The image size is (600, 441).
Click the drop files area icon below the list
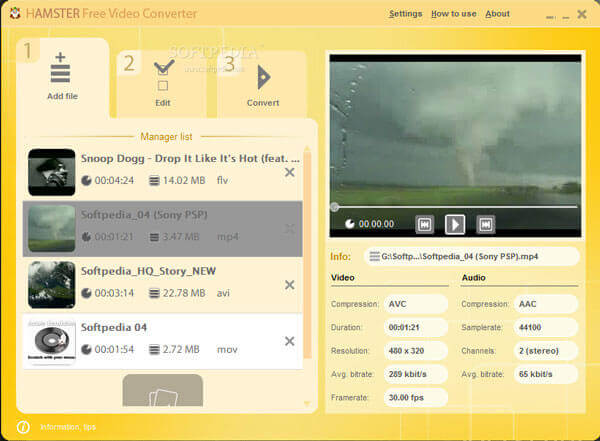coord(163,390)
